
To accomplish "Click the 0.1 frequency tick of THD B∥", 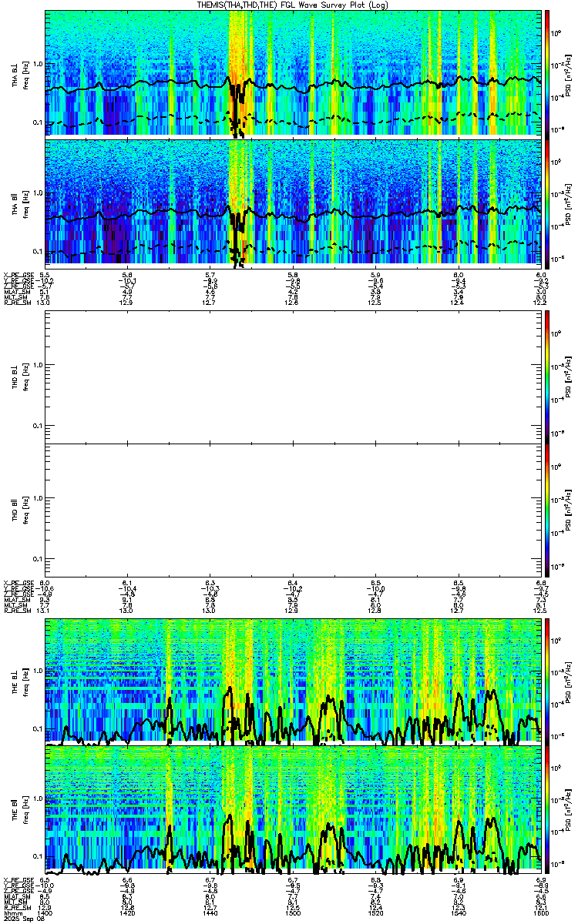I will point(37,557).
